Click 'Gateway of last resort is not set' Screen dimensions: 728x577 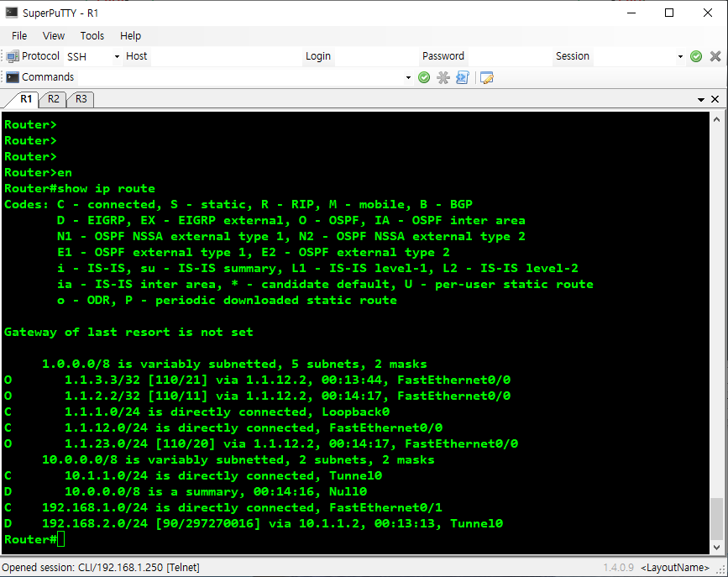point(128,332)
